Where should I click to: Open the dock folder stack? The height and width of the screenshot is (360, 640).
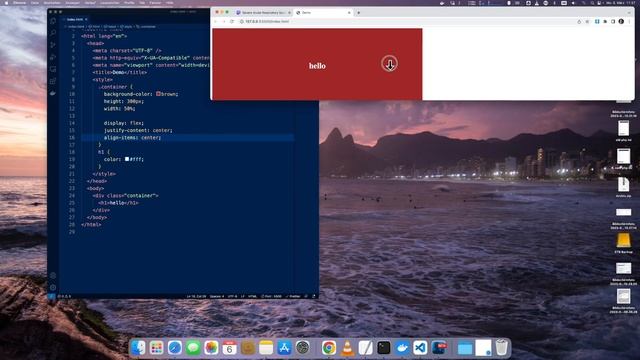[x=465, y=348]
